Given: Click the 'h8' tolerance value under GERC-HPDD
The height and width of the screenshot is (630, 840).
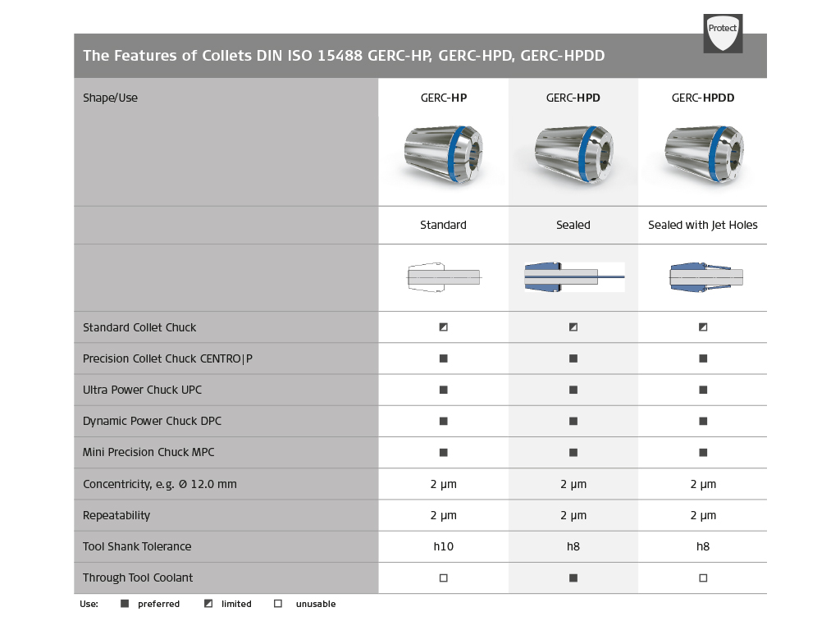Looking at the screenshot, I should 703,546.
